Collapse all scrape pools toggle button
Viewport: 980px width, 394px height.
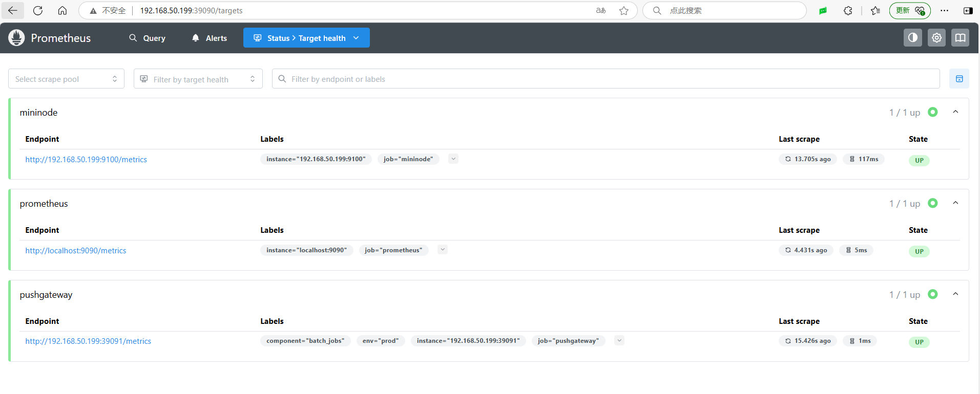coord(959,79)
